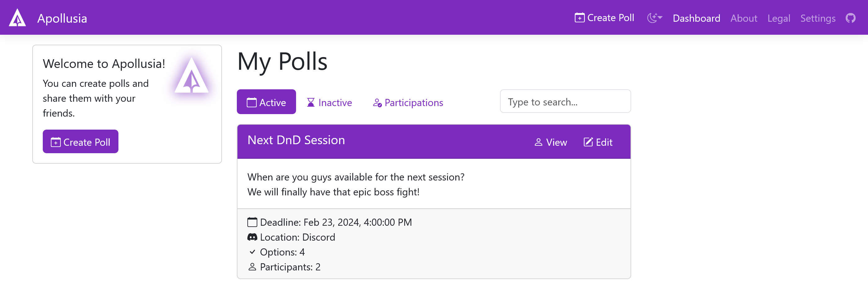Screen dimensions: 868x289
Task: Click Create Poll in the navbar
Action: (x=604, y=18)
